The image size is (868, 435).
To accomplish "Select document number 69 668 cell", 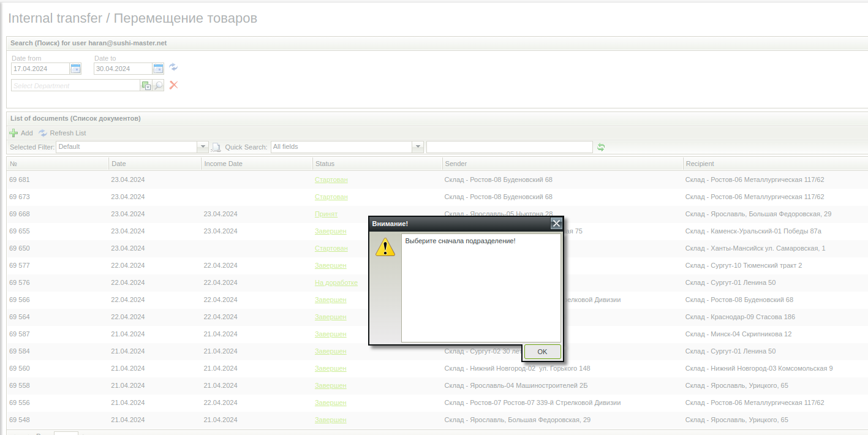I will (20, 214).
